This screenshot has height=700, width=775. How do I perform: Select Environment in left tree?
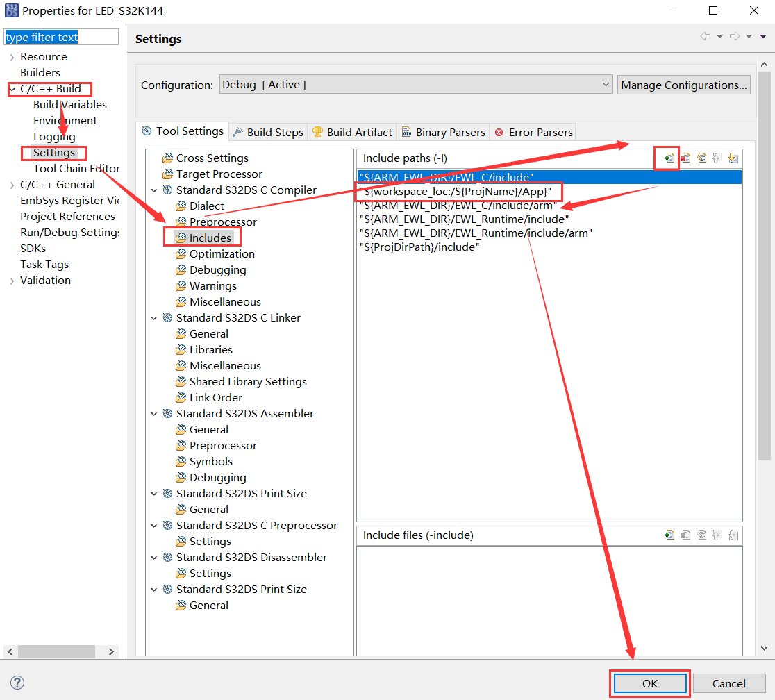click(65, 121)
